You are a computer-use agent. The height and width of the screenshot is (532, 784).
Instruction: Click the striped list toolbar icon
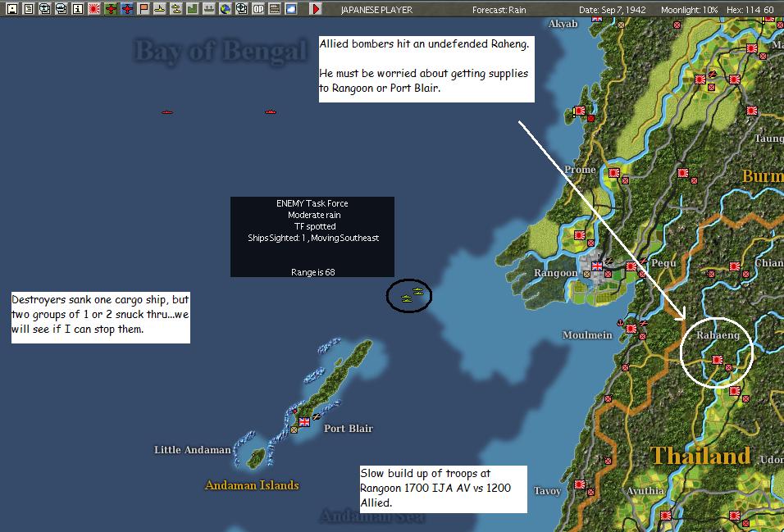[x=275, y=8]
